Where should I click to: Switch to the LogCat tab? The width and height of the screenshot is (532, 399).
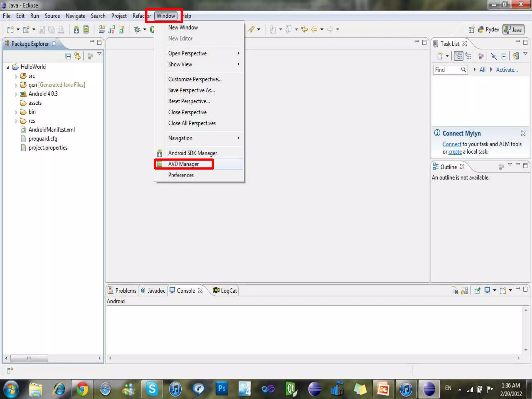225,290
